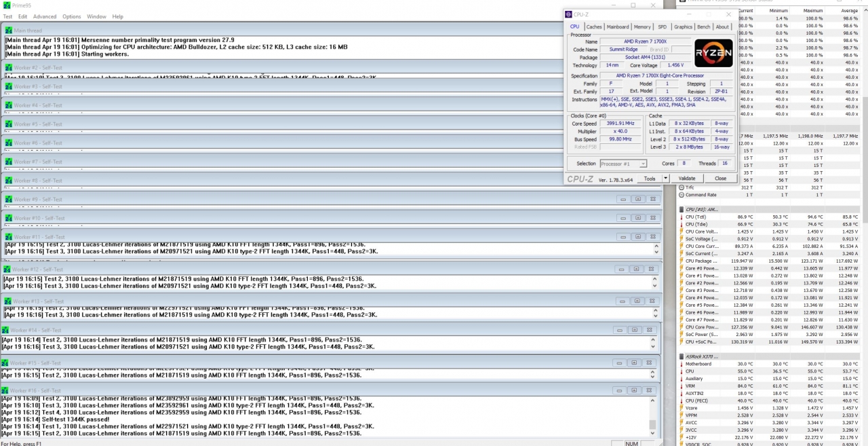Screen dimensions: 868x446
Task: Open the Help menu in Prime95
Action: pos(118,16)
